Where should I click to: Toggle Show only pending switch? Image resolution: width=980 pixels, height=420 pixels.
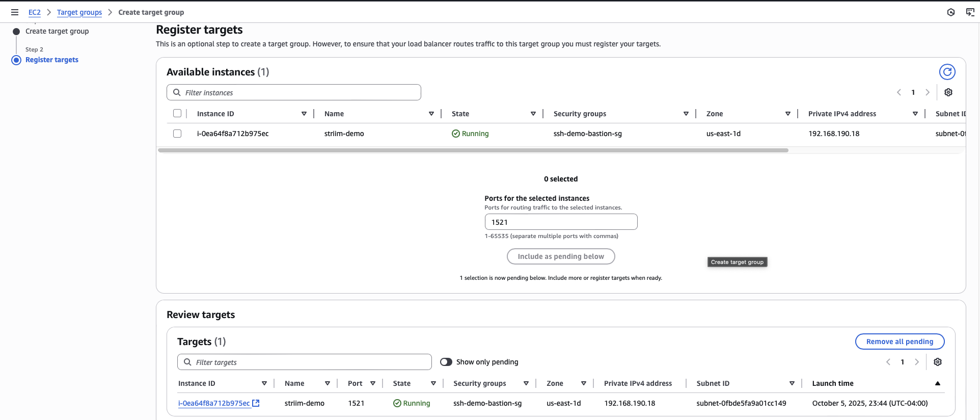(446, 362)
